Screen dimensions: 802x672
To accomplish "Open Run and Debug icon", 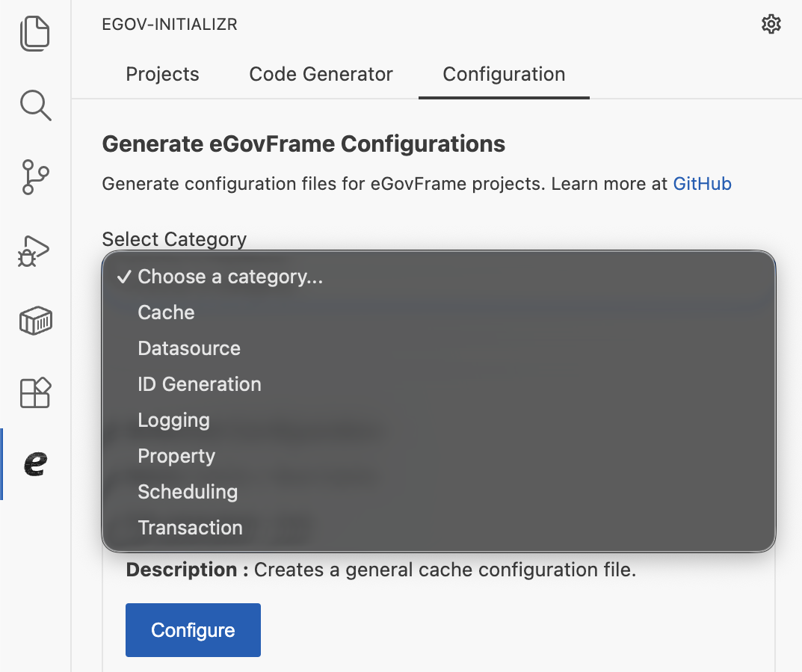I will pos(35,250).
